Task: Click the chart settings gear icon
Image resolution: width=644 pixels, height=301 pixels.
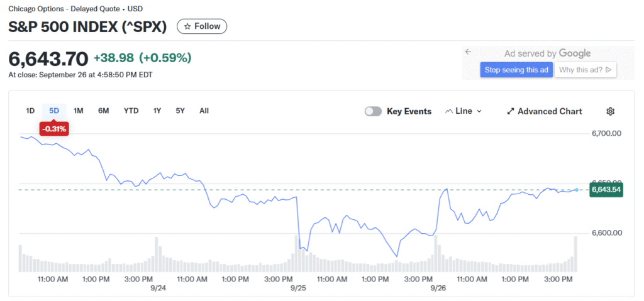Action: pyautogui.click(x=609, y=111)
